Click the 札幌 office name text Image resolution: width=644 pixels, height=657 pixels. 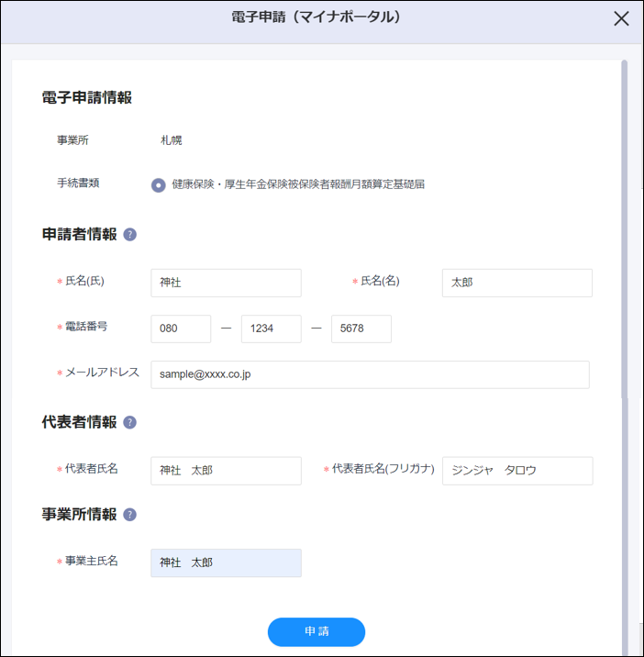pos(172,140)
